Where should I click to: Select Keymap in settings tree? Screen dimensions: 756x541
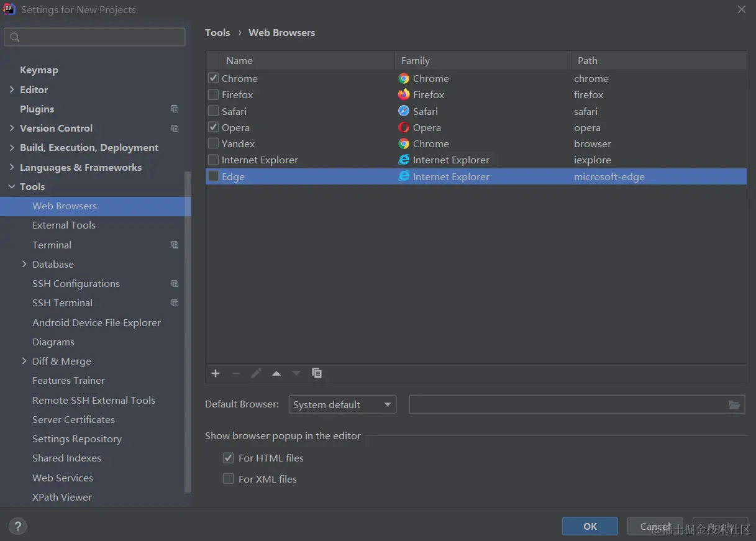point(39,70)
